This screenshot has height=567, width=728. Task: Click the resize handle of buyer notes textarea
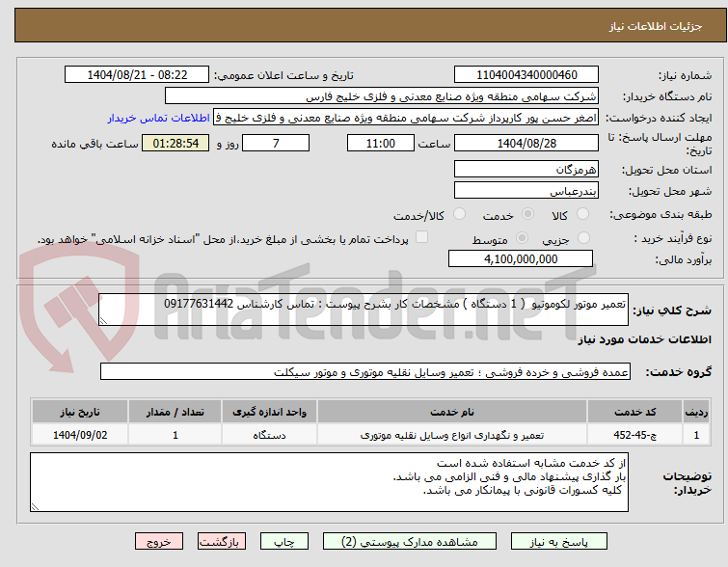36,507
